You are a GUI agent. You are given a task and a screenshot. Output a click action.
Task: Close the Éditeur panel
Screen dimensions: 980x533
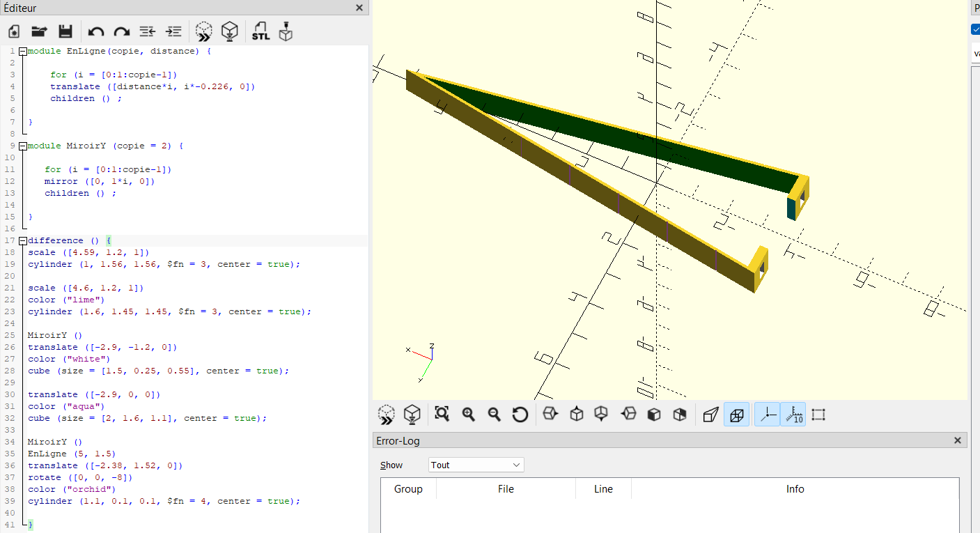(x=359, y=8)
